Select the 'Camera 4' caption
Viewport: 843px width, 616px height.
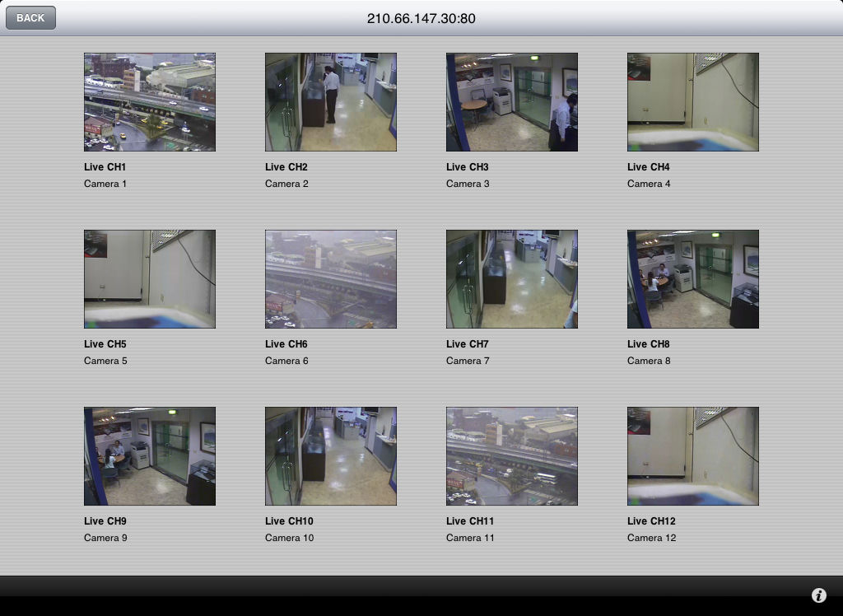coord(649,184)
